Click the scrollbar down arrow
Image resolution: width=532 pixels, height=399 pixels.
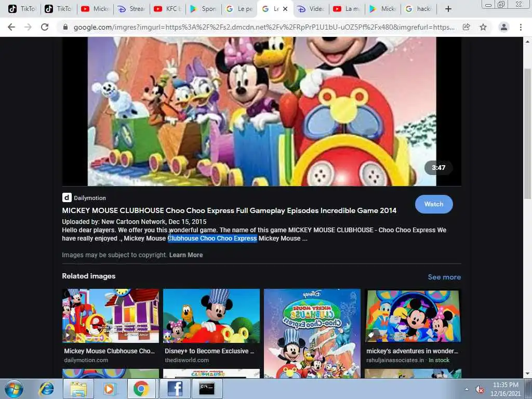click(527, 374)
